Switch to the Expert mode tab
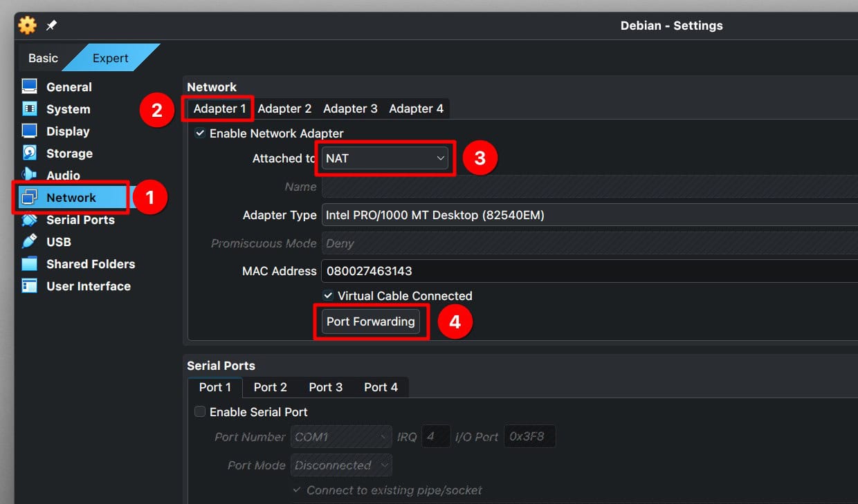The image size is (858, 504). point(110,57)
